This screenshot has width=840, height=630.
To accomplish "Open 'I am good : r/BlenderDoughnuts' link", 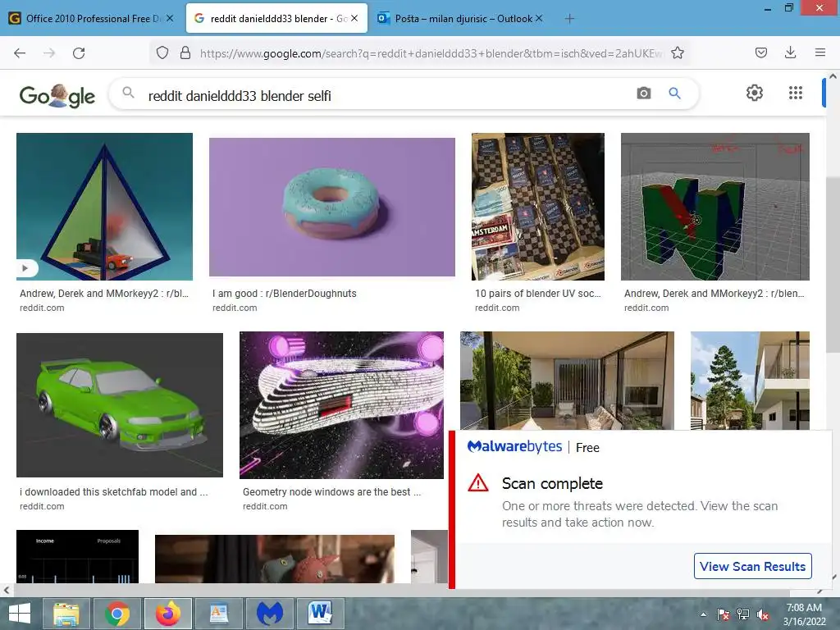I will [x=285, y=294].
